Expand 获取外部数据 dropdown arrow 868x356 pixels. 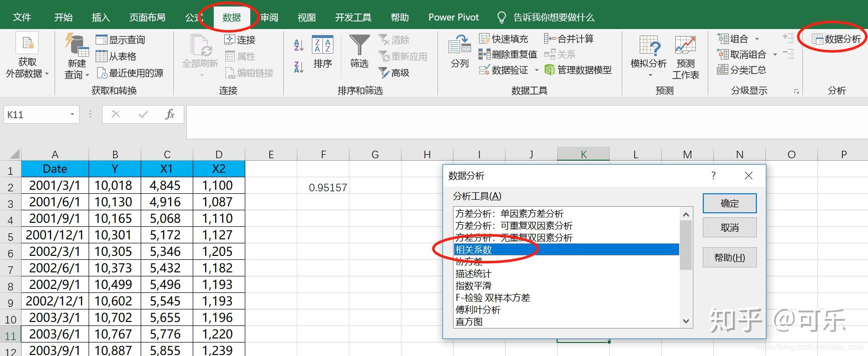pyautogui.click(x=47, y=74)
